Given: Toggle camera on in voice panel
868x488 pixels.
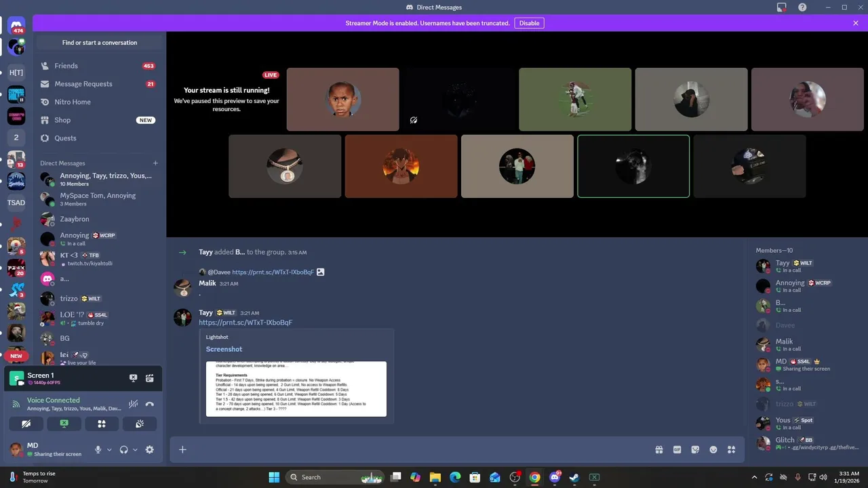Looking at the screenshot, I should coord(26,424).
